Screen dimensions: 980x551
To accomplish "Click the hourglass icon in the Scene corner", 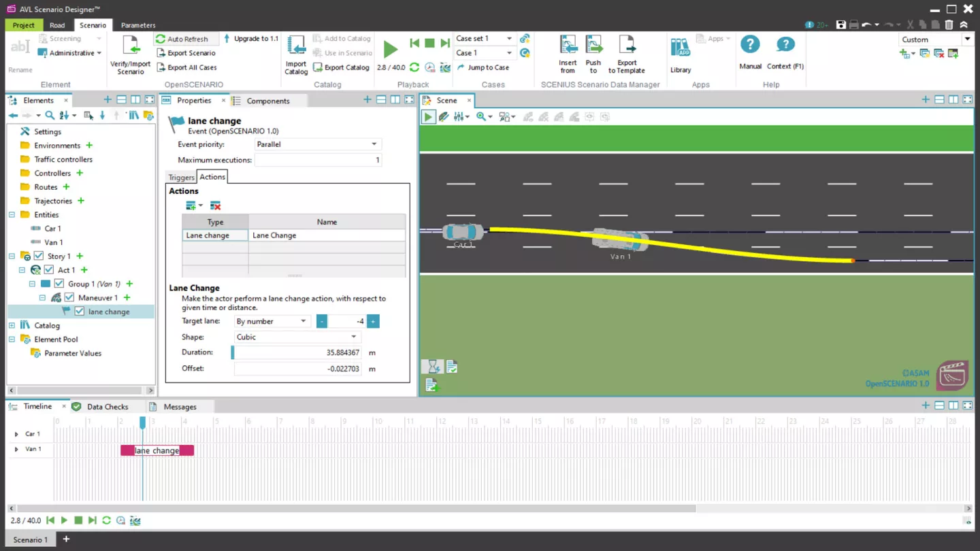I will [x=433, y=367].
